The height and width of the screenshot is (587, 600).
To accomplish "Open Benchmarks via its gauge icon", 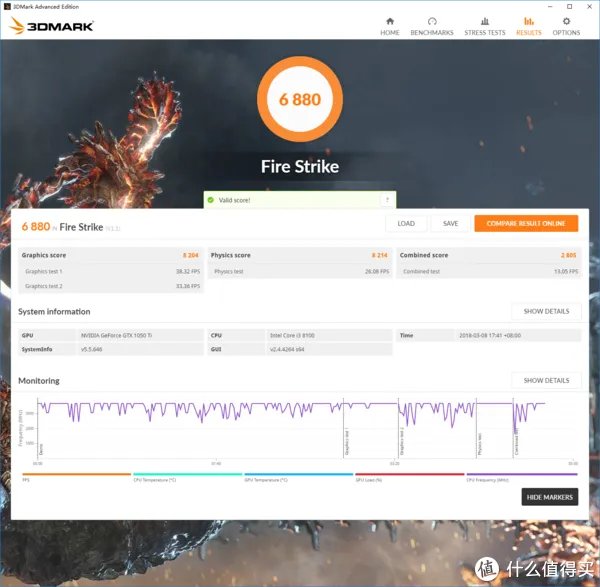I will [x=432, y=21].
